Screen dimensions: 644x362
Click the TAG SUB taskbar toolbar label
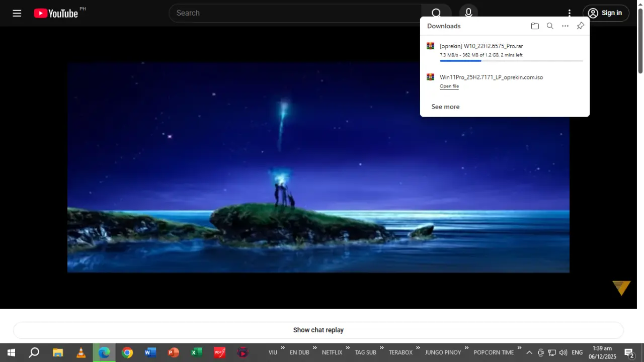366,352
